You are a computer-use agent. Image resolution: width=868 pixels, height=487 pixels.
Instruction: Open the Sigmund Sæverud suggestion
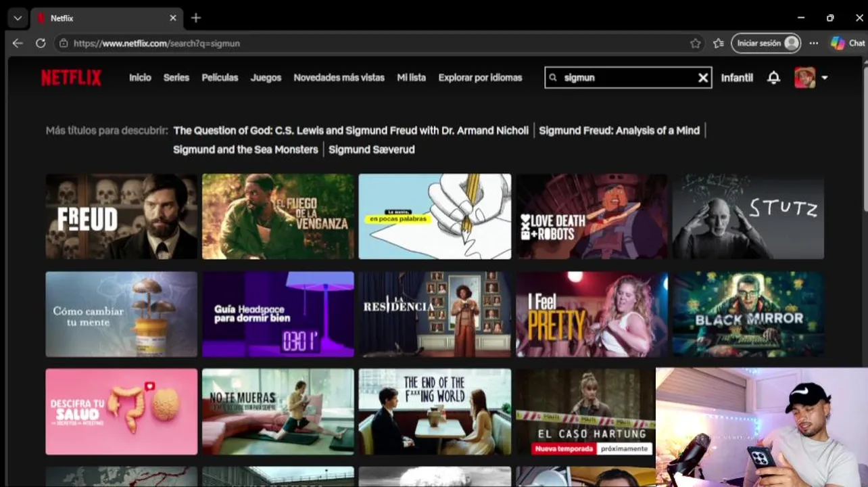(372, 149)
